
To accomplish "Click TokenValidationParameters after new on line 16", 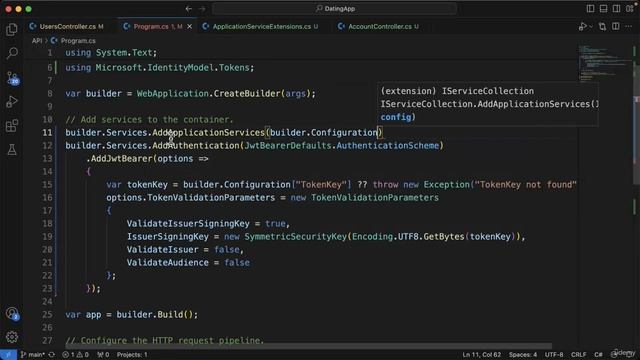I will click(375, 198).
